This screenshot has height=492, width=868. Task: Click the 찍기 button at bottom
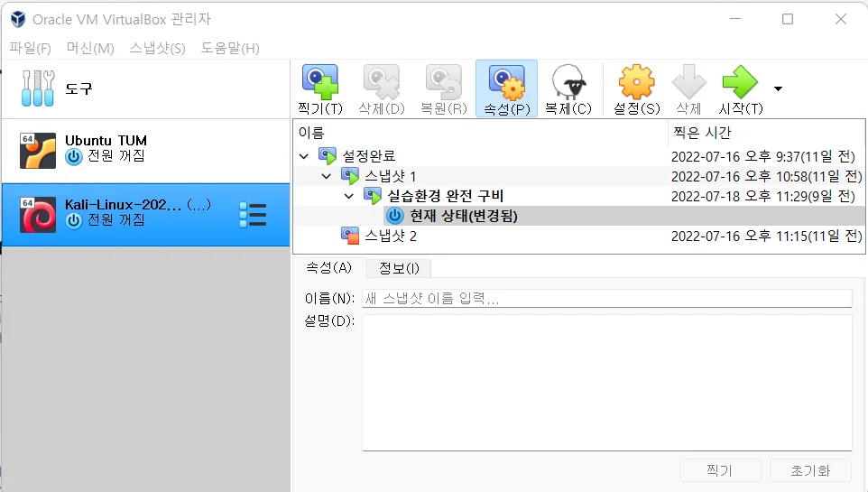click(x=720, y=470)
